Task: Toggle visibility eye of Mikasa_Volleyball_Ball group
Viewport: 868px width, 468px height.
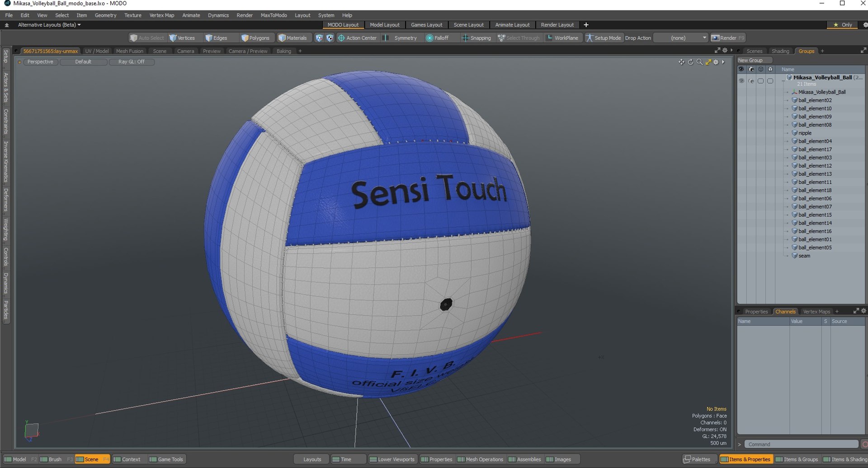Action: tap(741, 81)
